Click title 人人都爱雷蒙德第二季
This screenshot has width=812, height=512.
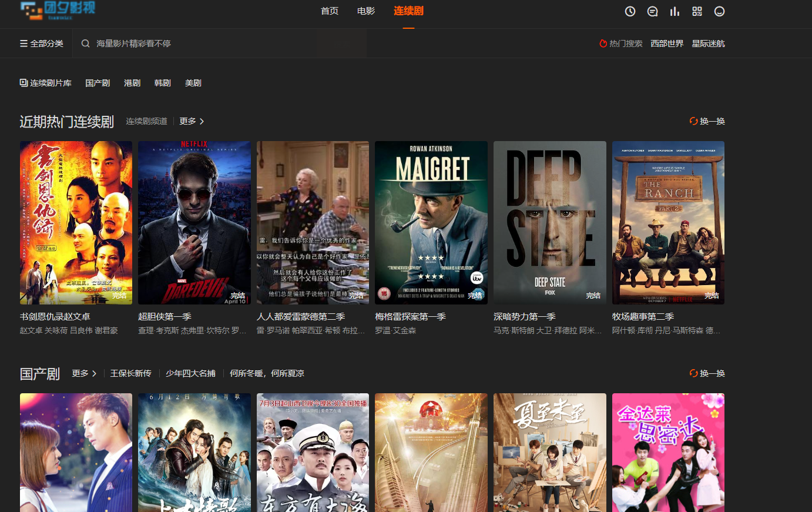click(x=301, y=316)
